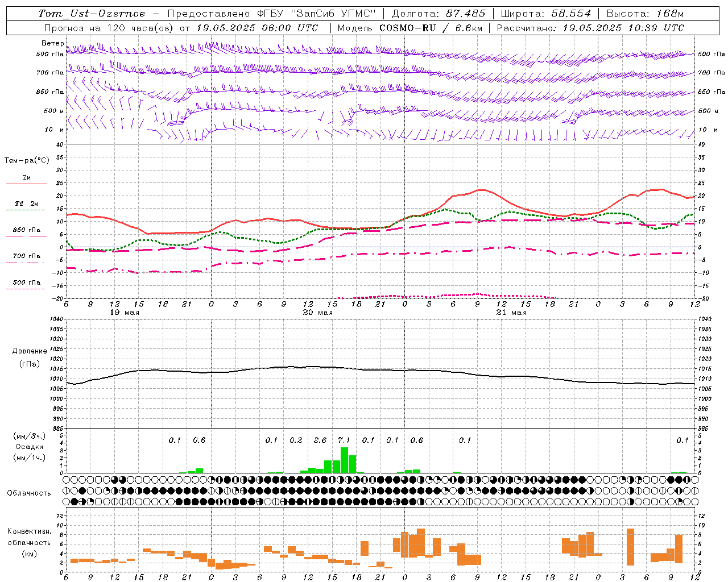The height and width of the screenshot is (582, 728).
Task: Click the 20 мая date label
Action: click(x=317, y=312)
